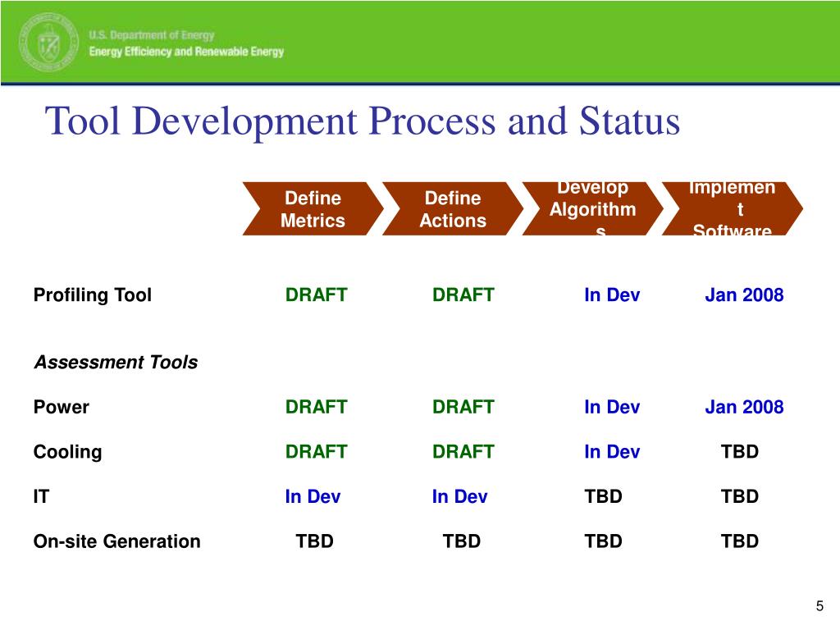Screen dimensions: 840x630
Task: Select Profiling Tool's 'In Dev' algorithm status
Action: tap(612, 295)
